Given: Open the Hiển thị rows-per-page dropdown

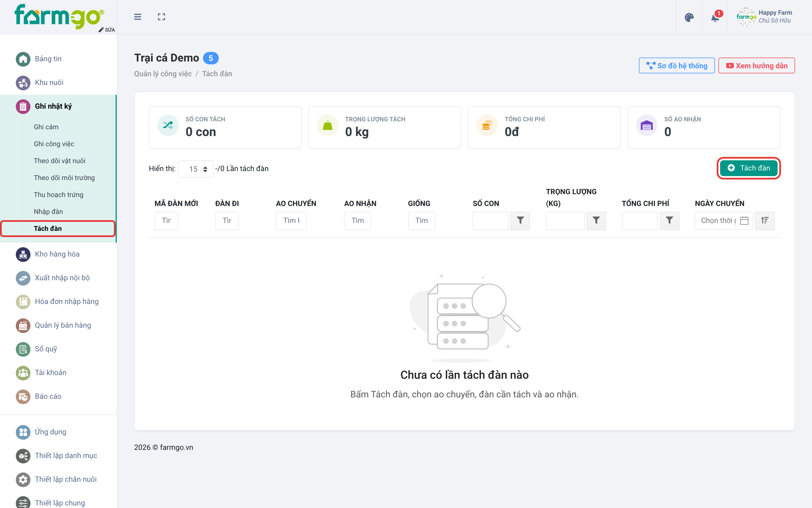Looking at the screenshot, I should pos(196,169).
